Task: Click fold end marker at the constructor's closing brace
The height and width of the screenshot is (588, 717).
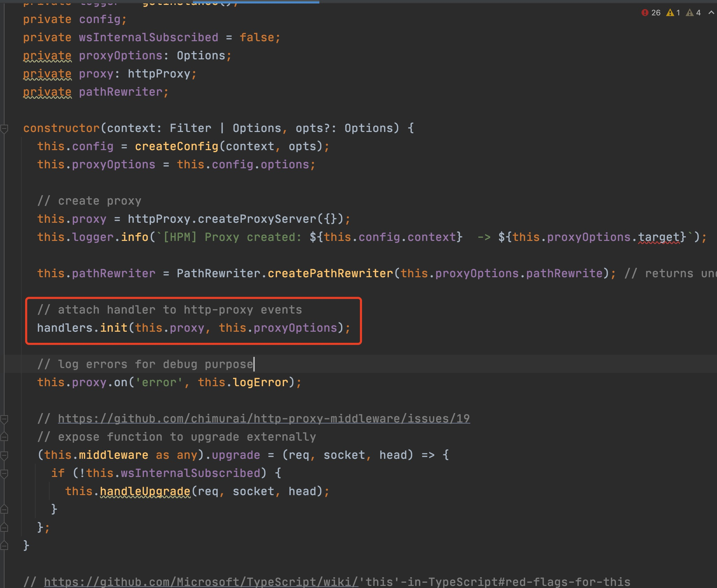Action: tap(4, 545)
